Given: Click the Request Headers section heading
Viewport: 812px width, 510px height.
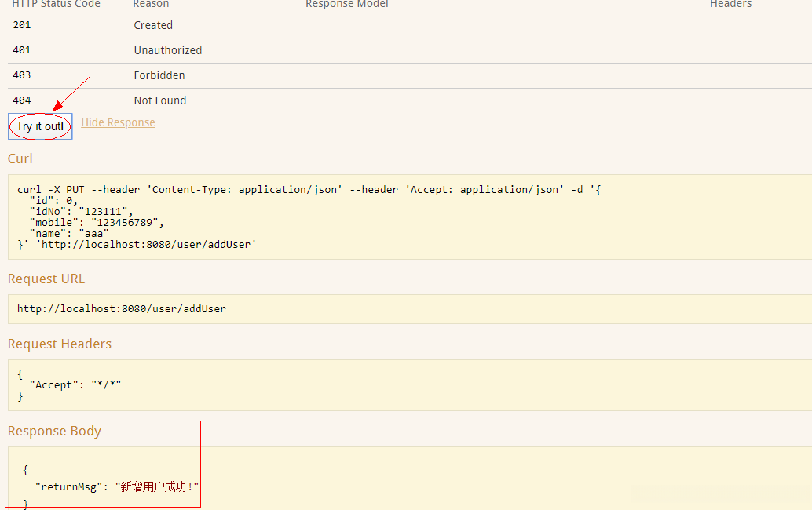Looking at the screenshot, I should (x=60, y=344).
